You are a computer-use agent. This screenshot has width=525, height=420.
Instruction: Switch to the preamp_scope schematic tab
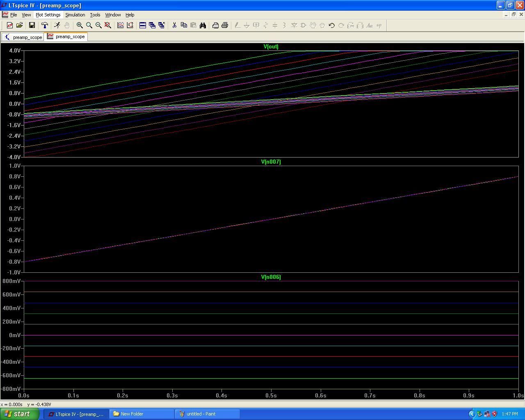click(23, 37)
